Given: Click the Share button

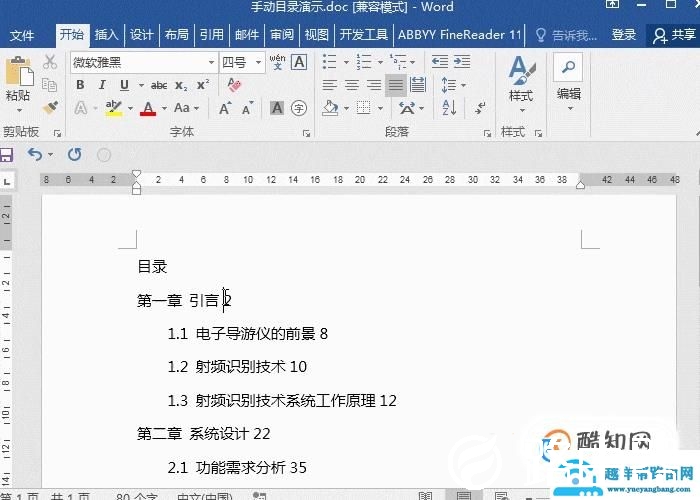Looking at the screenshot, I should pos(674,35).
